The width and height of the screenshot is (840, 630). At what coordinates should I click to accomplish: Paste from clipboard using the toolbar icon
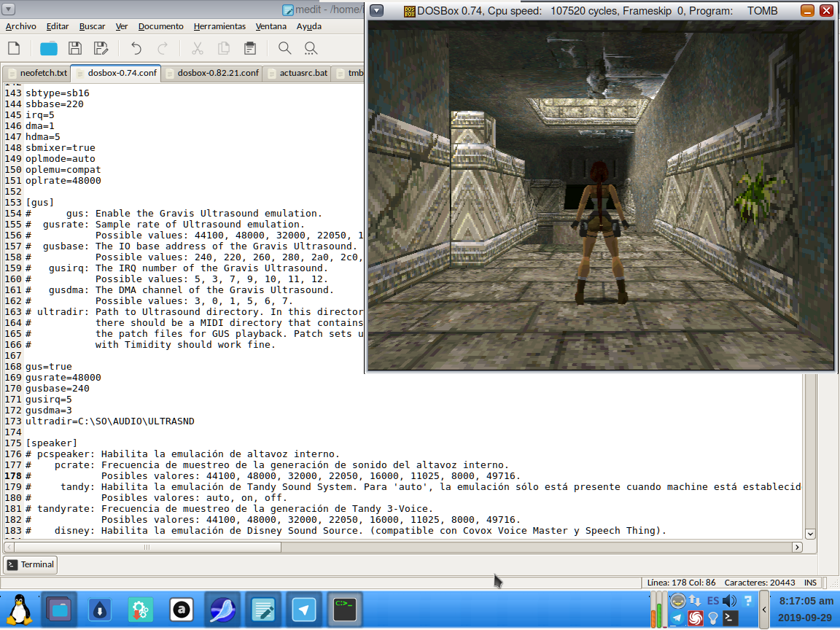(x=250, y=48)
